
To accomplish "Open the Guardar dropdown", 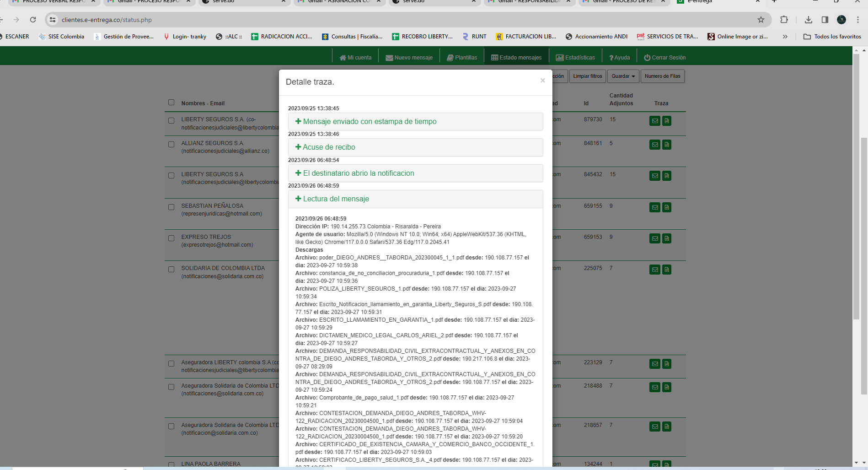I will 623,76.
